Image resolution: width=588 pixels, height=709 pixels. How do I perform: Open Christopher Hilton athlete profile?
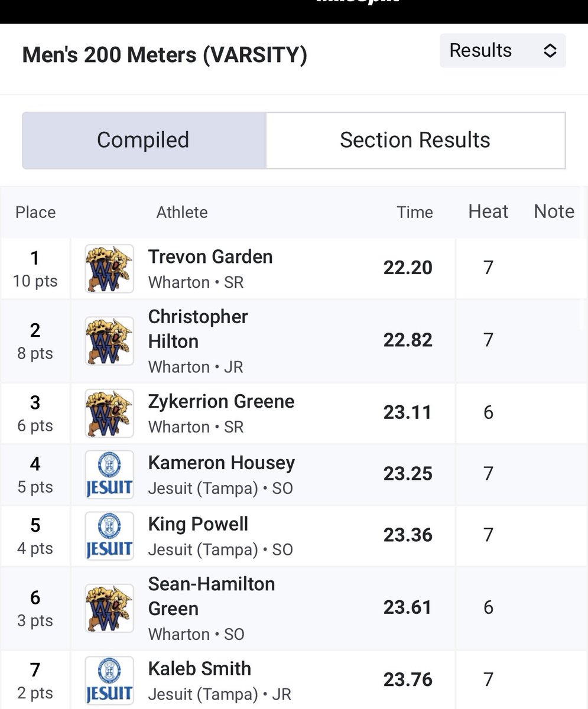[x=198, y=329]
